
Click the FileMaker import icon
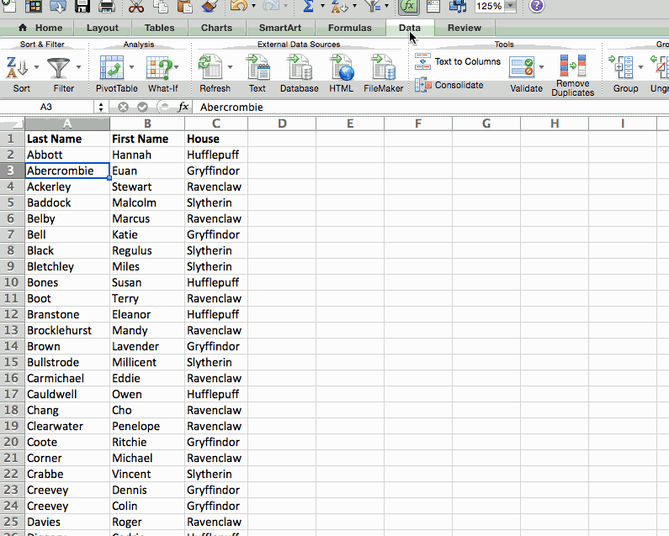(x=383, y=68)
